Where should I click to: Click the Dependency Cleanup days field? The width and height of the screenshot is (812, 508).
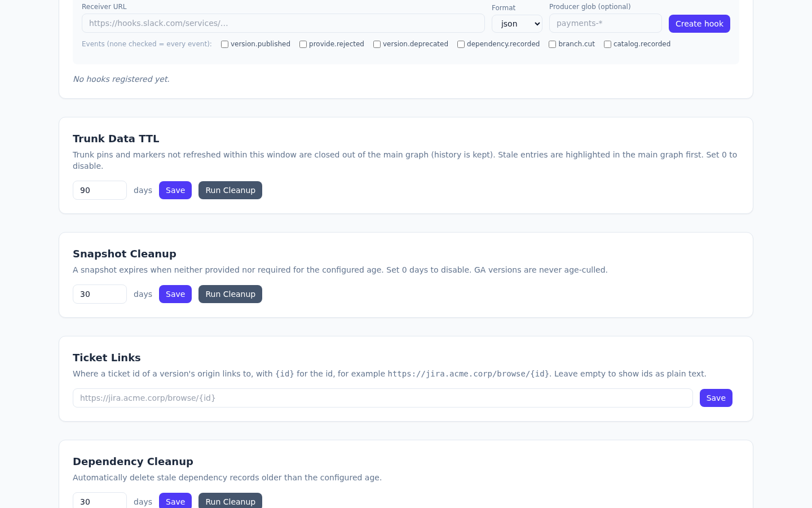100,501
